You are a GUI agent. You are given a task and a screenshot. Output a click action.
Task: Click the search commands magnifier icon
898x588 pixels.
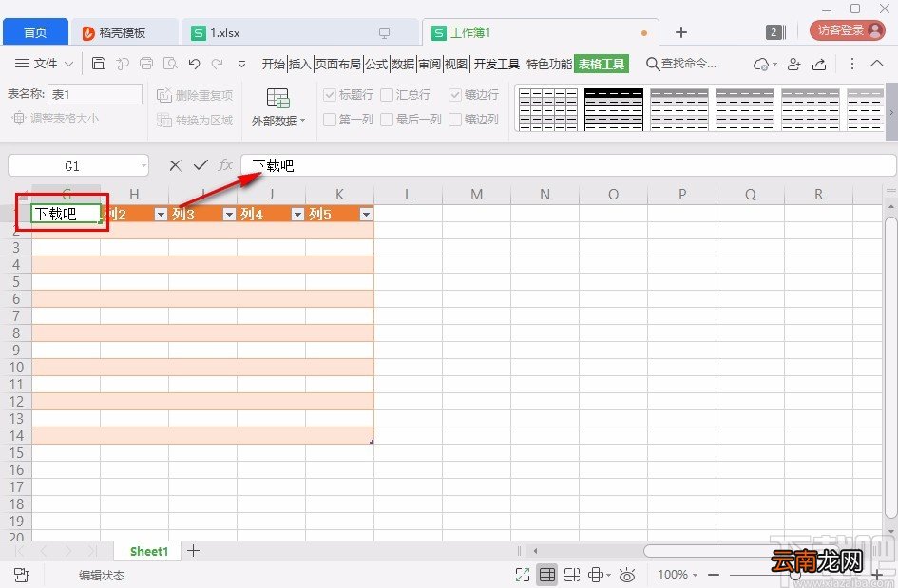click(x=652, y=64)
